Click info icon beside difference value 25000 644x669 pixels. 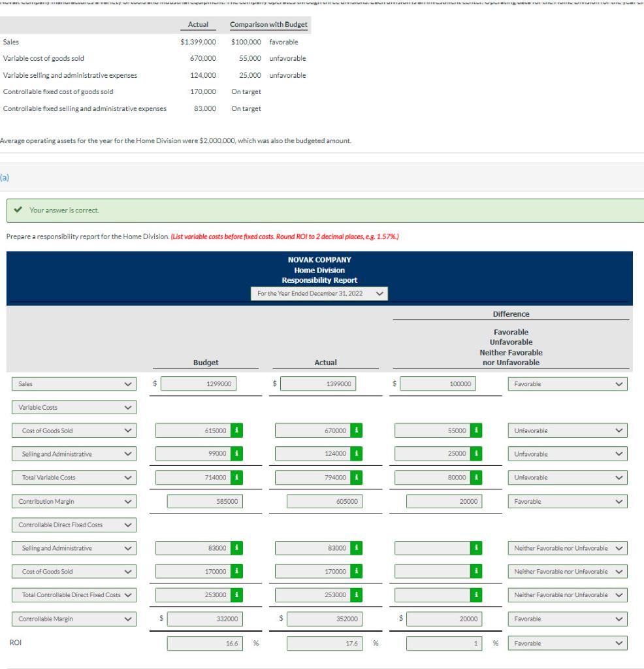(x=476, y=453)
